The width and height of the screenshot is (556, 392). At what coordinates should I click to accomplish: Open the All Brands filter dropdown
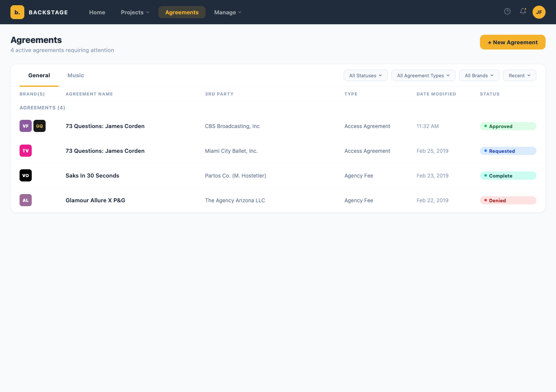(x=479, y=76)
